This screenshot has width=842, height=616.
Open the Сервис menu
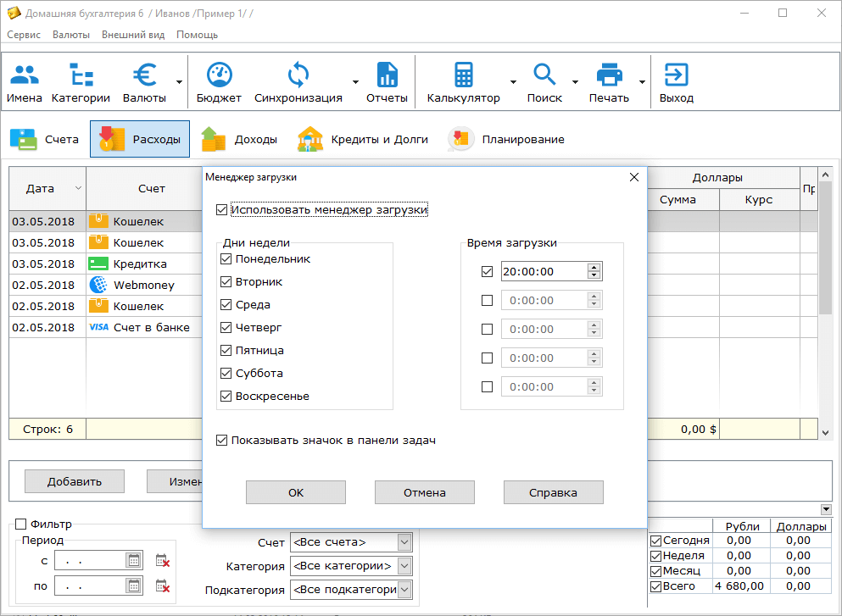coord(23,35)
